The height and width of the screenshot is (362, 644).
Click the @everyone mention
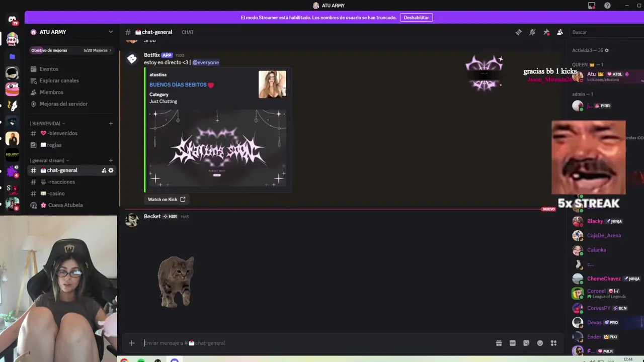206,62
